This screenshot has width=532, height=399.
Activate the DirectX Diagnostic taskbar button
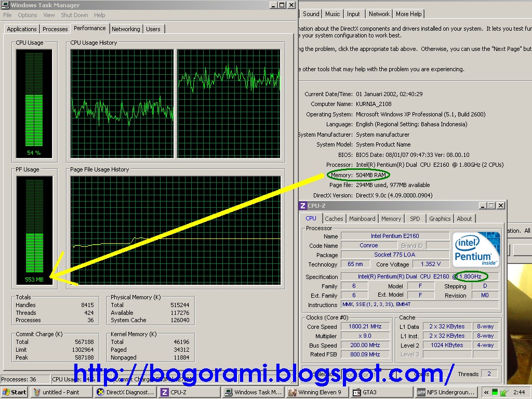coord(126,392)
